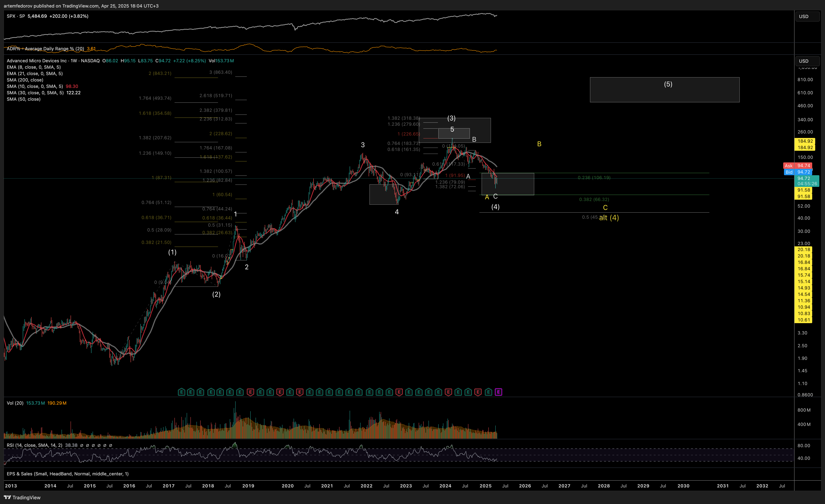Click the green earnings marker beside the magenta one
The image size is (825, 504).
489,392
